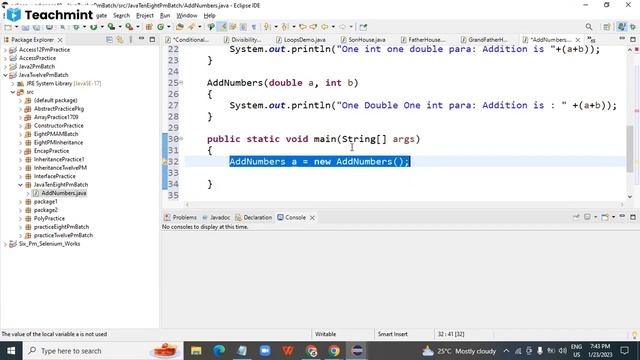Open the Project menu
The width and height of the screenshot is (640, 360).
(145, 16)
